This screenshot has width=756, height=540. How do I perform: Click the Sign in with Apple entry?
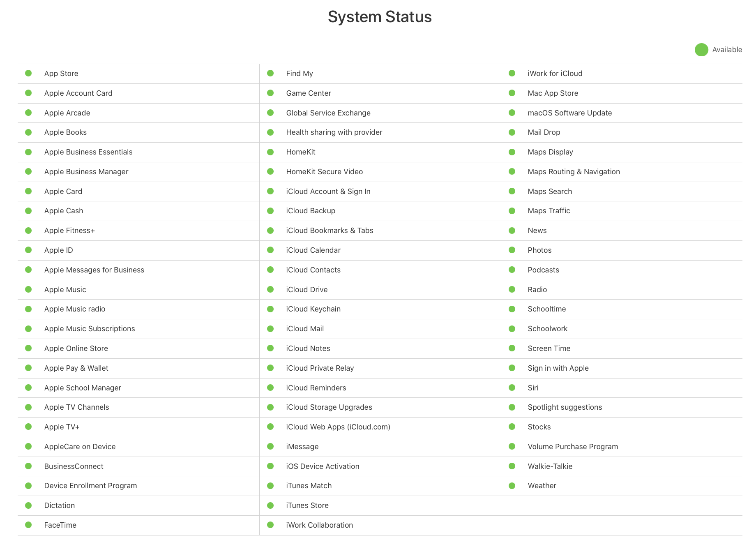coord(558,368)
